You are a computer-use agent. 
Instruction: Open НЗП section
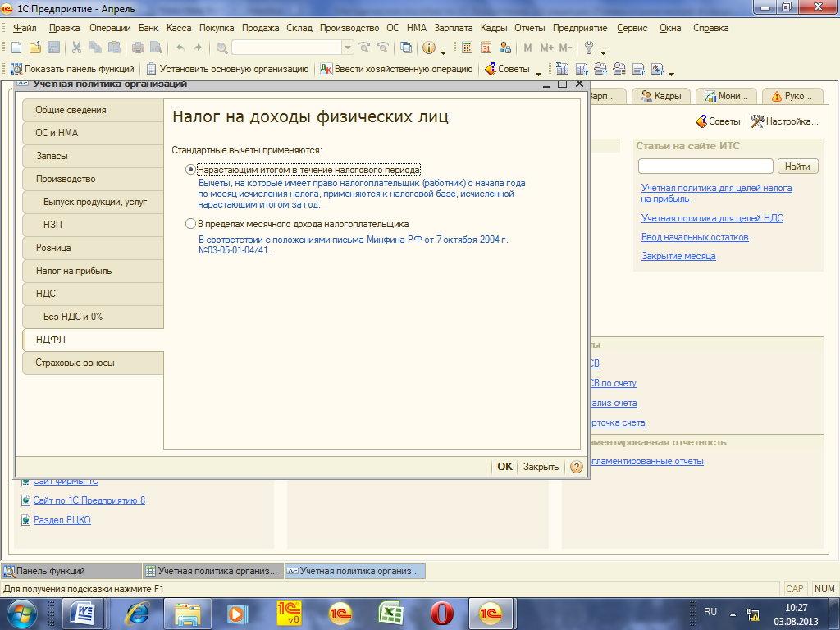point(94,225)
